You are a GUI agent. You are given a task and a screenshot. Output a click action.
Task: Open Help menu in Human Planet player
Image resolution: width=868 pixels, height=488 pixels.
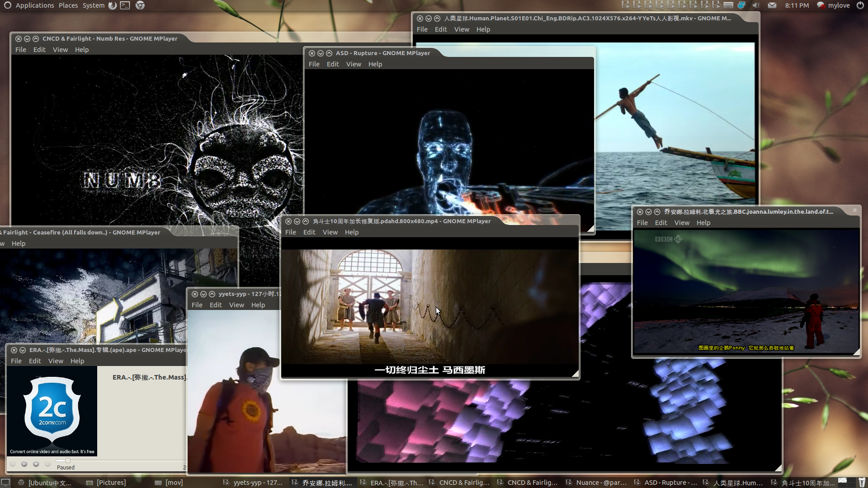483,29
